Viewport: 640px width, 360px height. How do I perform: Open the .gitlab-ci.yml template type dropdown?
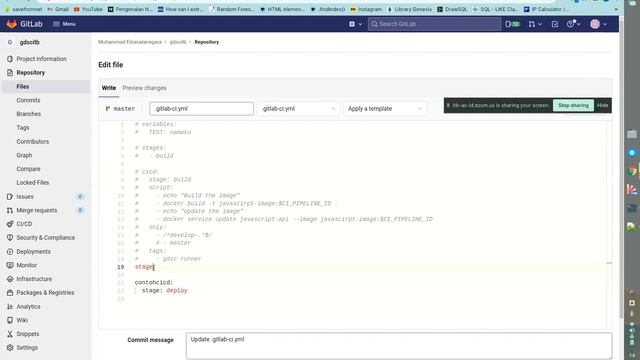coord(298,109)
